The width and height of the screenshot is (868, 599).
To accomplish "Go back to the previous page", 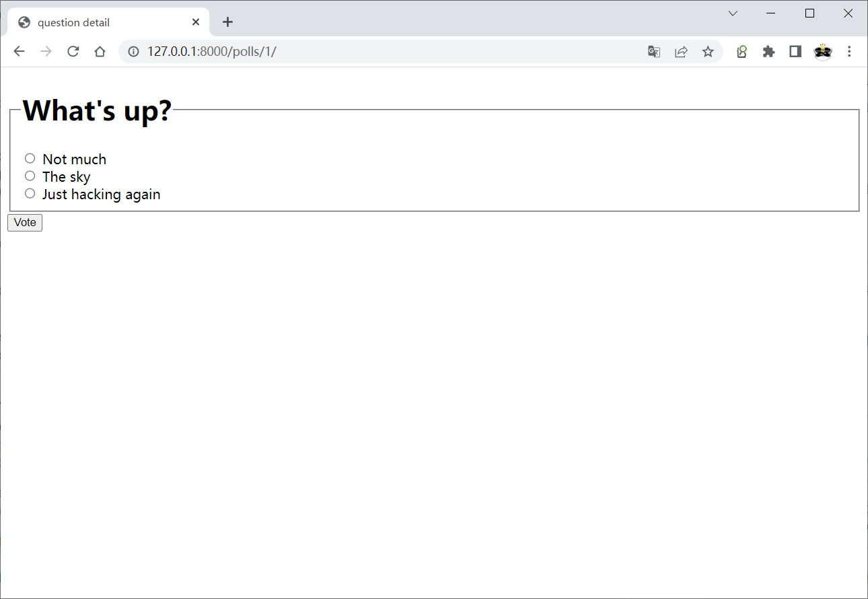I will pyautogui.click(x=19, y=52).
